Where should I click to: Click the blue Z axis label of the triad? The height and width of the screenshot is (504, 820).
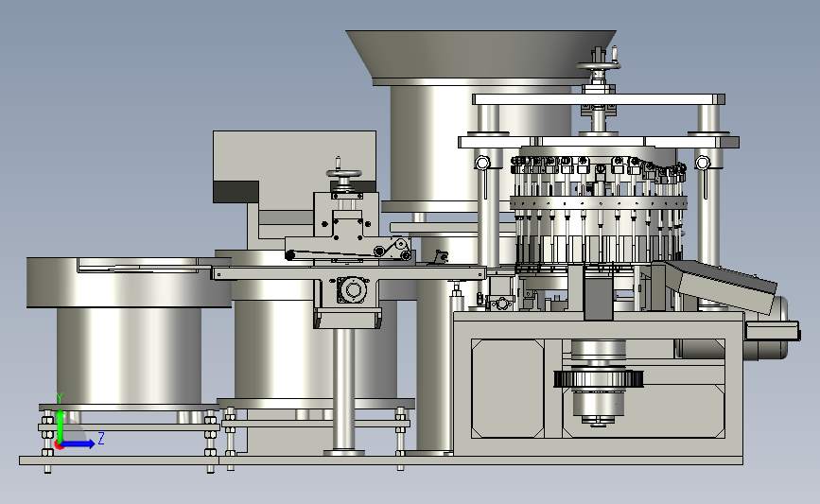(x=101, y=439)
